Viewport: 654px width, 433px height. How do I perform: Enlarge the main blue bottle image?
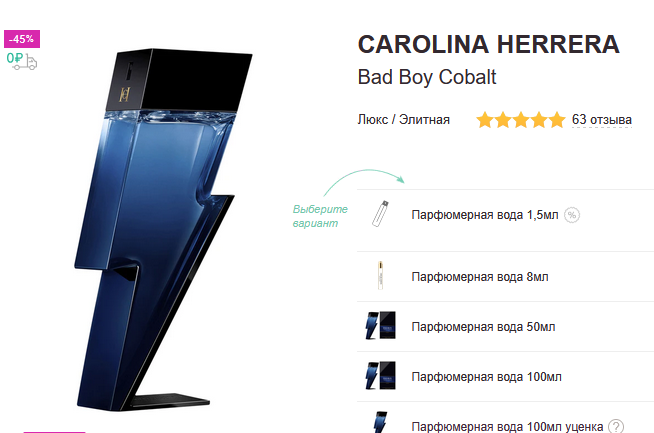[x=163, y=229]
